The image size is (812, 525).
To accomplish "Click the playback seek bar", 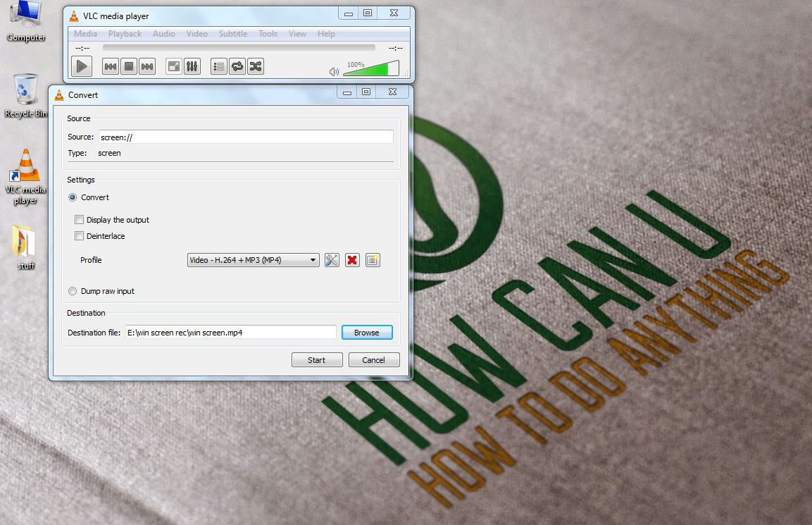I will point(239,48).
